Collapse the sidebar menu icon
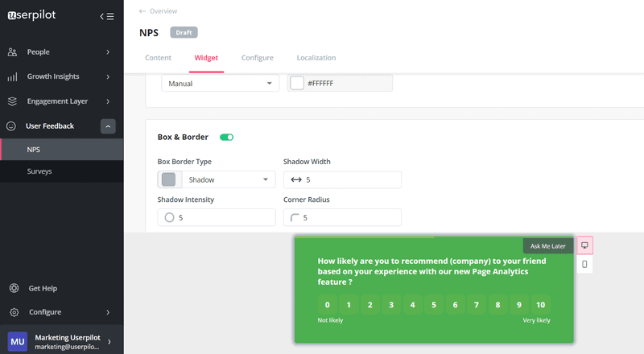This screenshot has height=354, width=644. click(107, 16)
